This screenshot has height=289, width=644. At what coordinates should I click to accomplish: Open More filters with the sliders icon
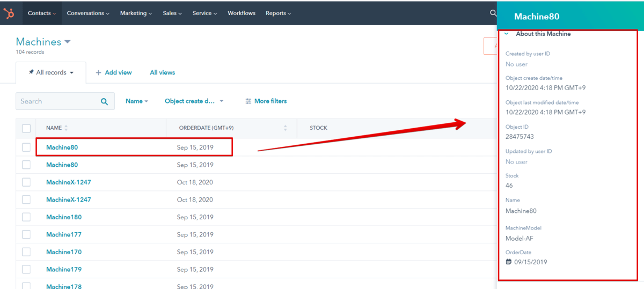coord(248,101)
